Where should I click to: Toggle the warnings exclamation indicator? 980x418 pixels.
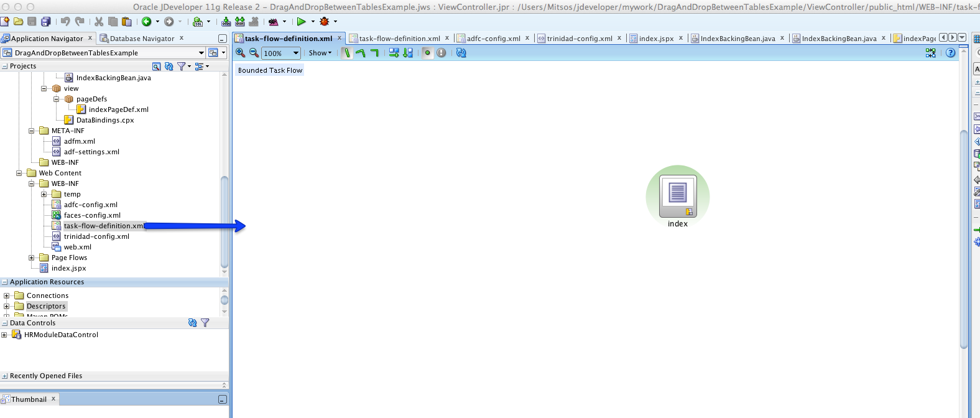point(441,53)
